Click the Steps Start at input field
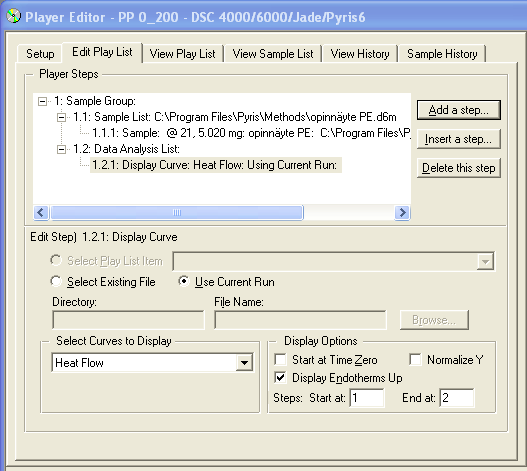The height and width of the screenshot is (471, 527). click(x=367, y=398)
